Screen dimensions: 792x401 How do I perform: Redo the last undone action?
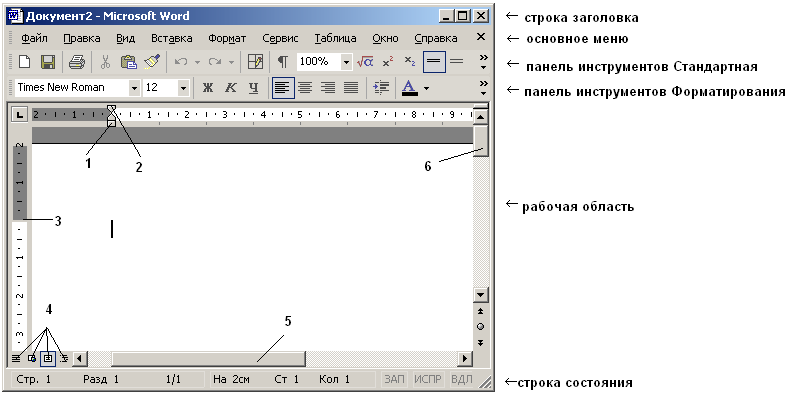coord(215,62)
